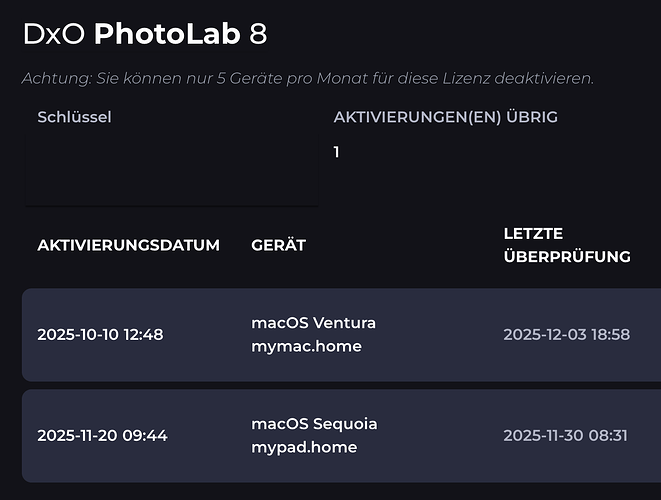Image resolution: width=661 pixels, height=500 pixels.
Task: Select last check time 2025-12-03 18:58
Action: point(566,334)
